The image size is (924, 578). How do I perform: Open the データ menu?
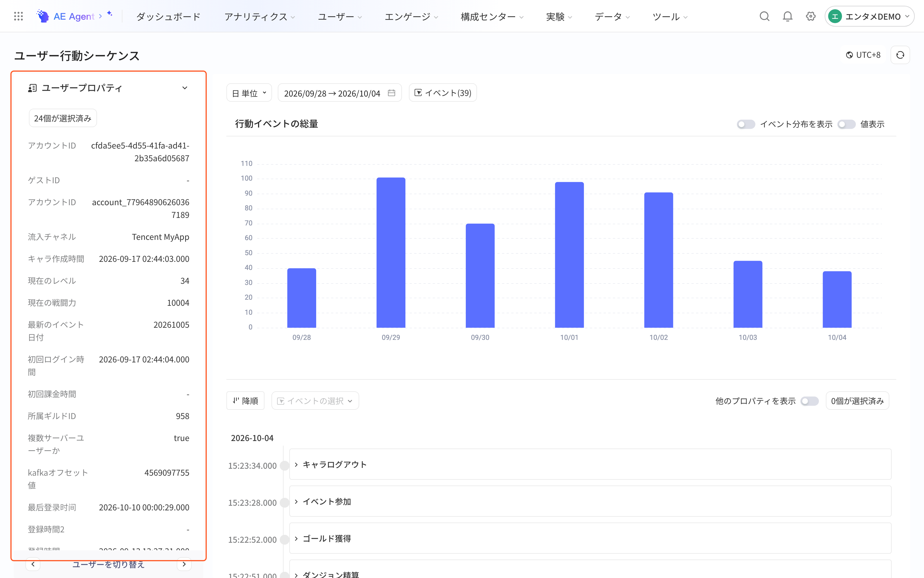[612, 16]
